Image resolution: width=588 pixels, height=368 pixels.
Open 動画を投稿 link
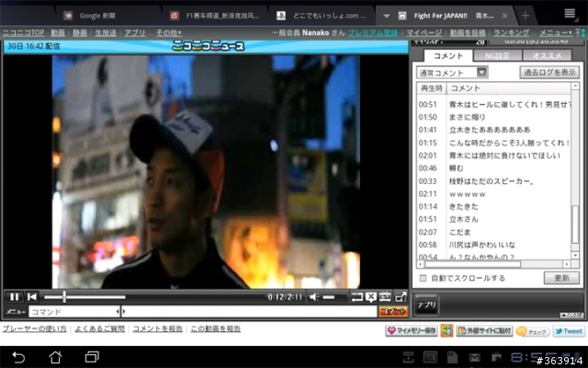pyautogui.click(x=468, y=33)
